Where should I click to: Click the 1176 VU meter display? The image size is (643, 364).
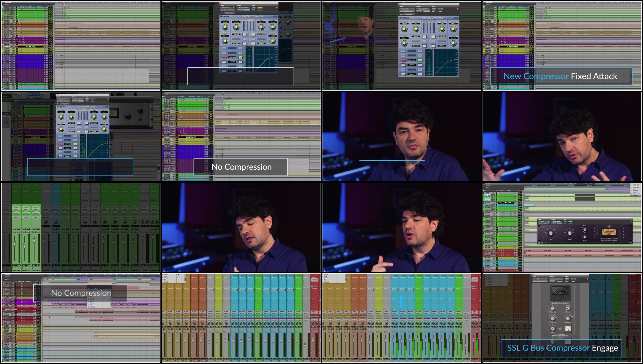pyautogui.click(x=609, y=232)
